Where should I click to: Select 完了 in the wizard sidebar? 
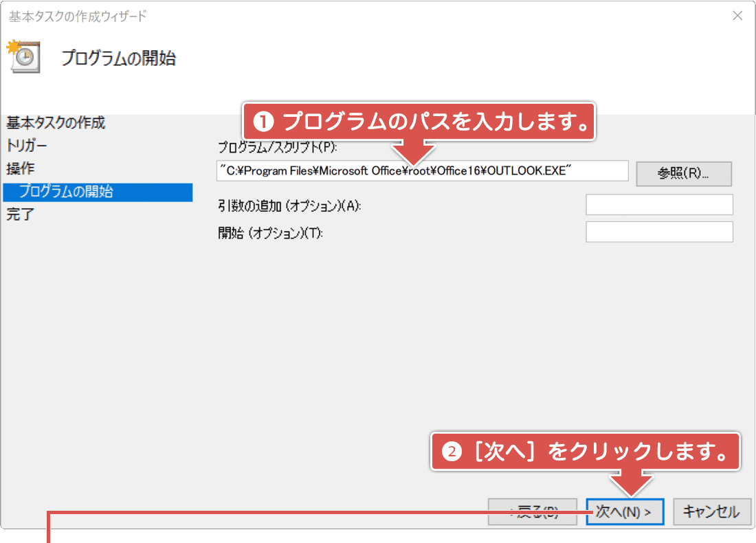coord(17,214)
